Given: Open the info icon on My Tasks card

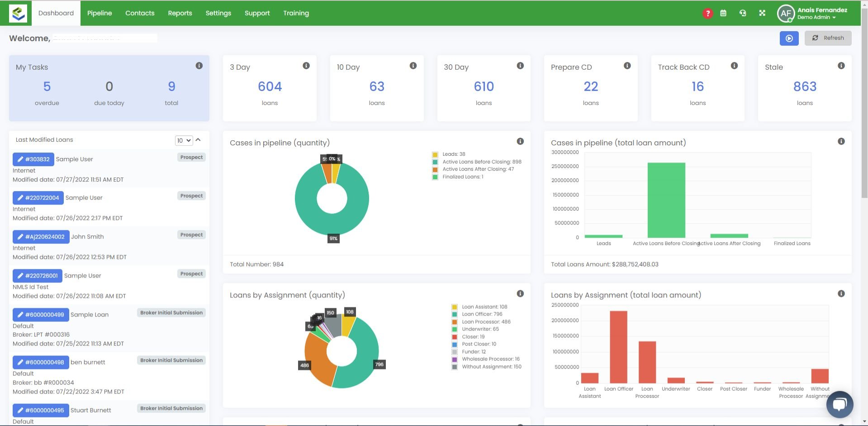Looking at the screenshot, I should [x=199, y=66].
